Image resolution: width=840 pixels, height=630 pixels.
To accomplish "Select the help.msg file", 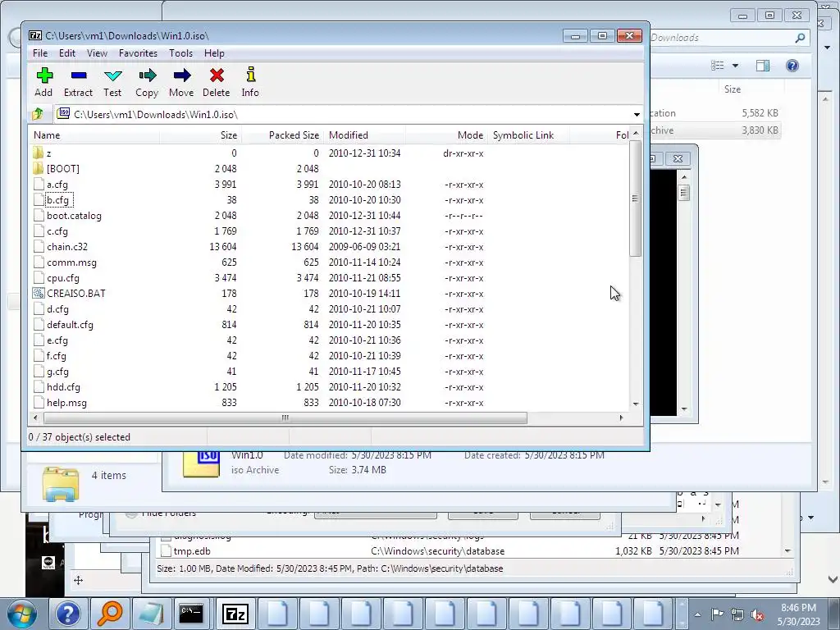I will click(x=67, y=403).
